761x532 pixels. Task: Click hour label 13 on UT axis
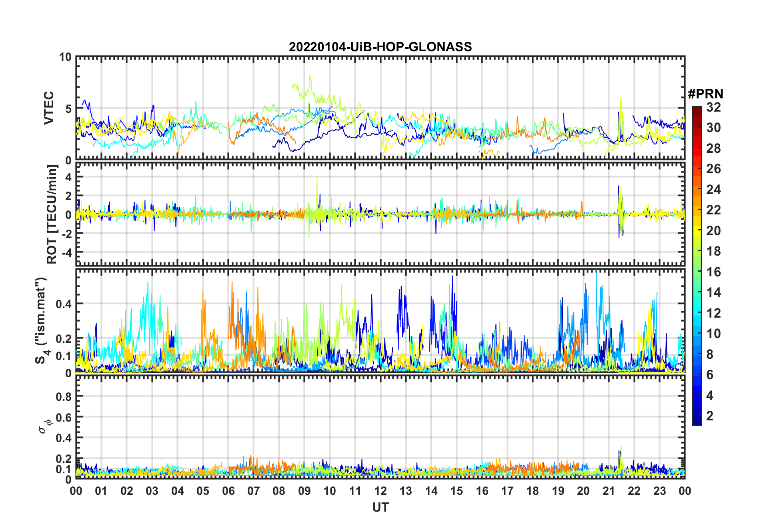click(x=406, y=491)
